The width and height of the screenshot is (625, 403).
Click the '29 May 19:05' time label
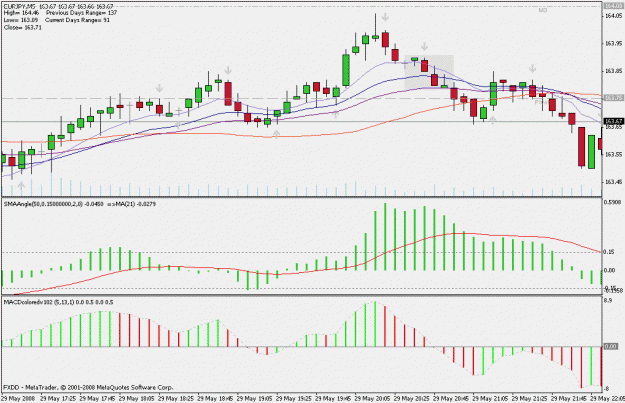coord(255,399)
